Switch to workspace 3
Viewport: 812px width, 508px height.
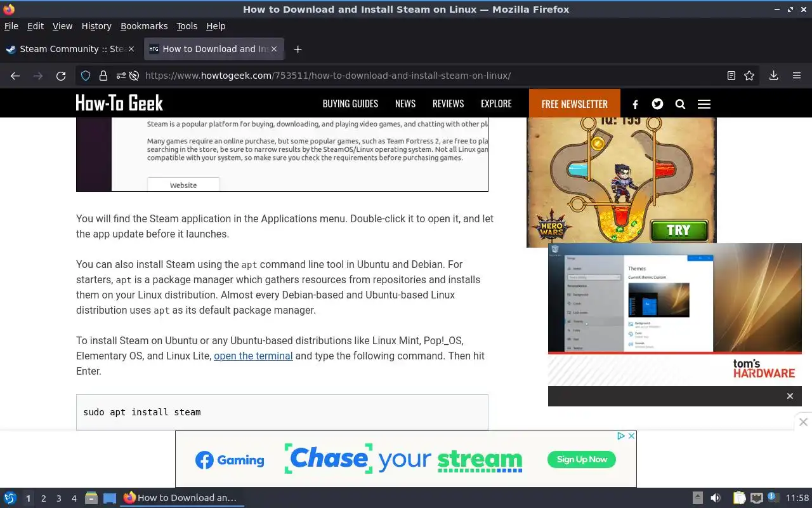(59, 498)
